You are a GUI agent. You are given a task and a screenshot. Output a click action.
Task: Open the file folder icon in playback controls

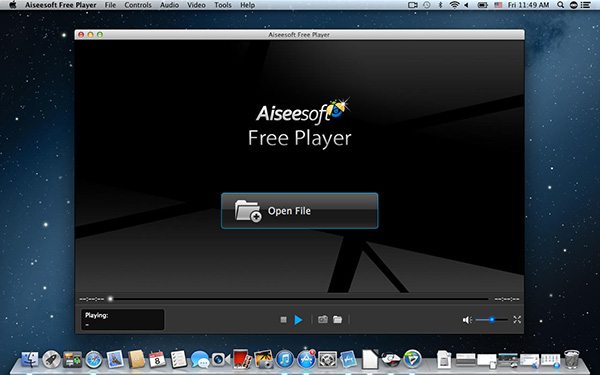[337, 319]
